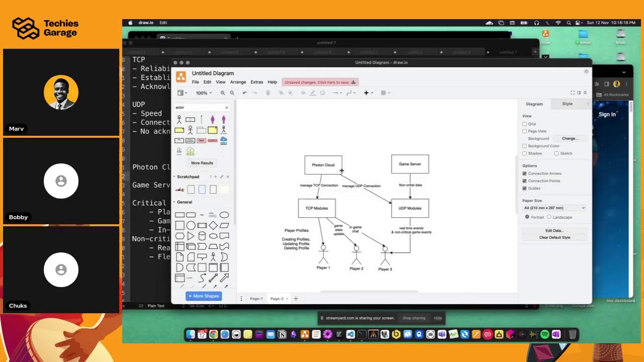Click the redo arrow icon
Viewport: 644px width, 362px height.
coord(255,93)
